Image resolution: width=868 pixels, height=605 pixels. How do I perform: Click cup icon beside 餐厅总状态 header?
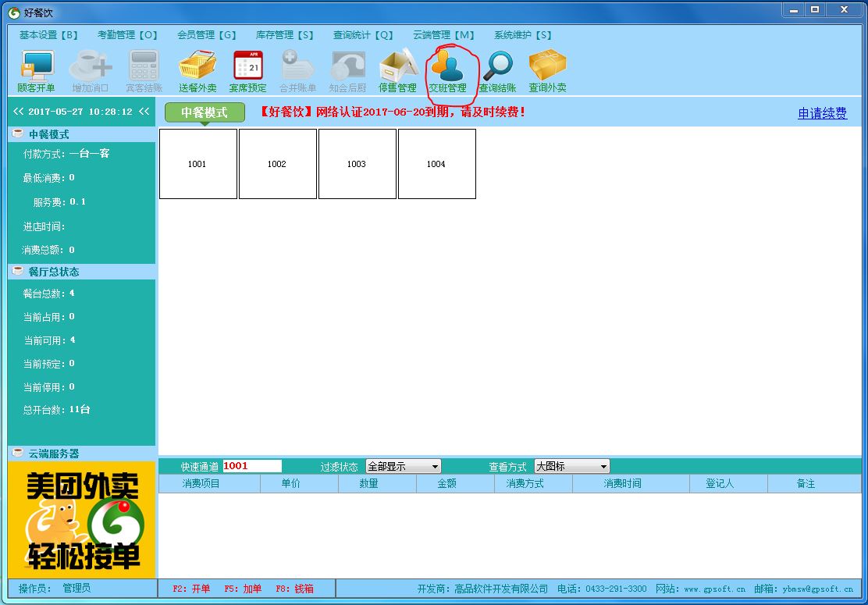18,271
